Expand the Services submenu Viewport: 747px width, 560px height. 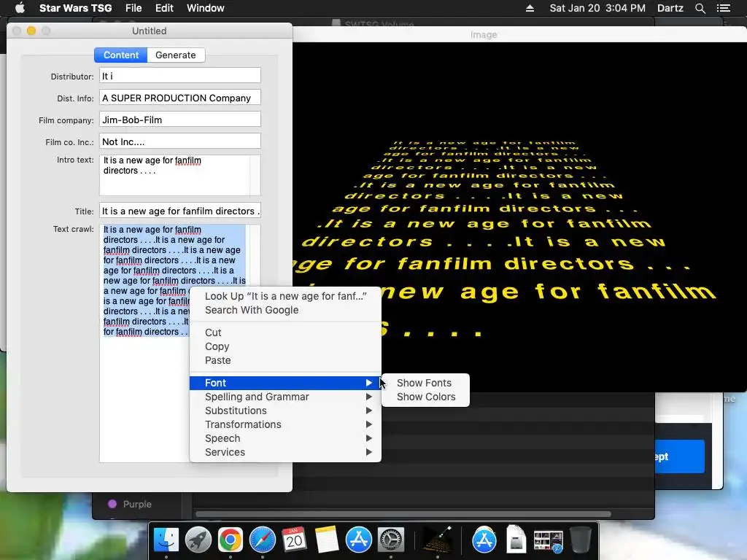368,452
